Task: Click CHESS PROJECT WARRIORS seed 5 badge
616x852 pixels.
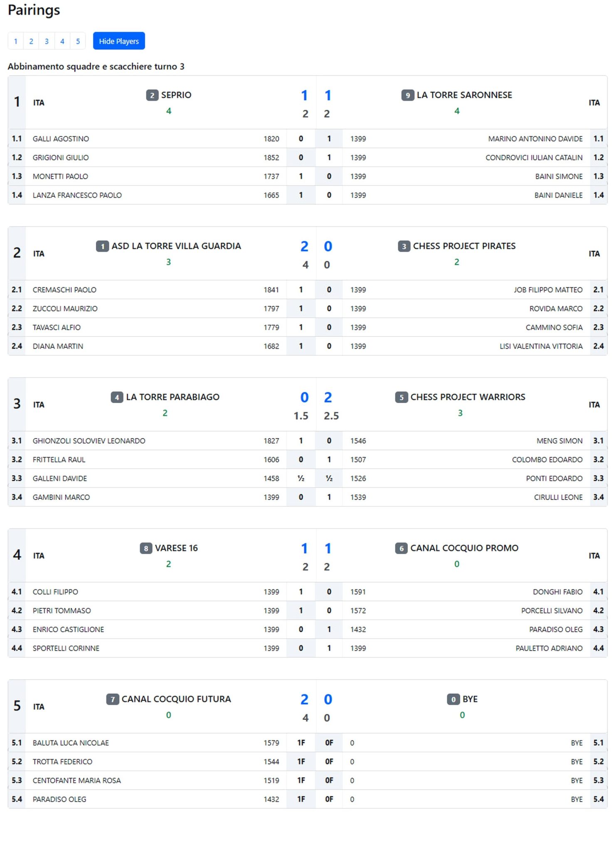Action: pyautogui.click(x=401, y=397)
